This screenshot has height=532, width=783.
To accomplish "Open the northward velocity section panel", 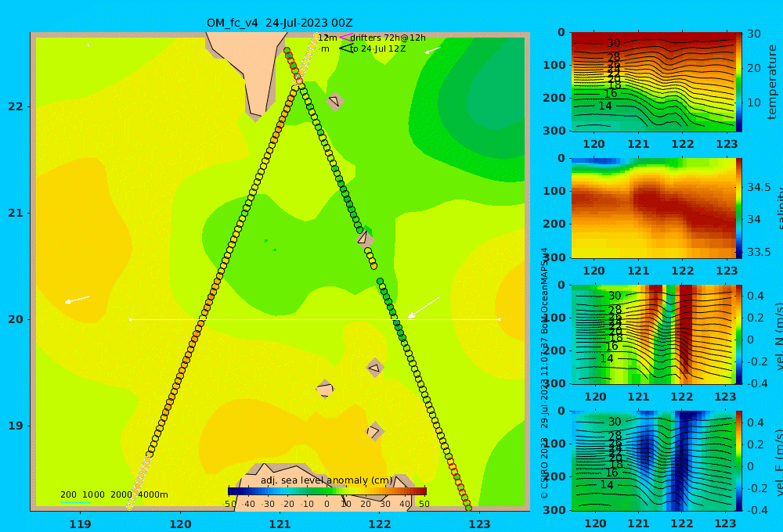I will [x=653, y=334].
